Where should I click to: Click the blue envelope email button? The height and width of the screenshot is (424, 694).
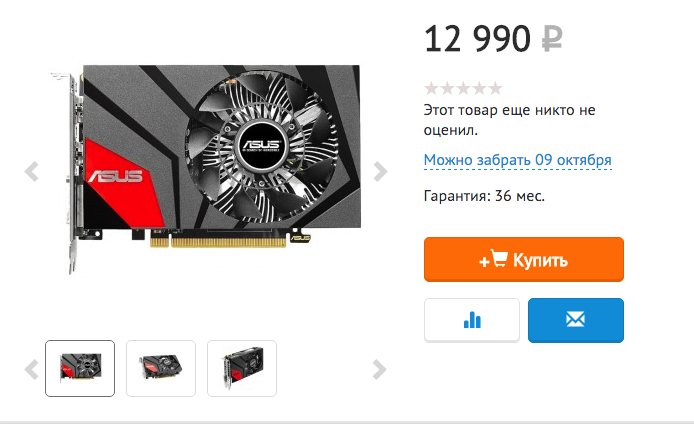point(576,320)
